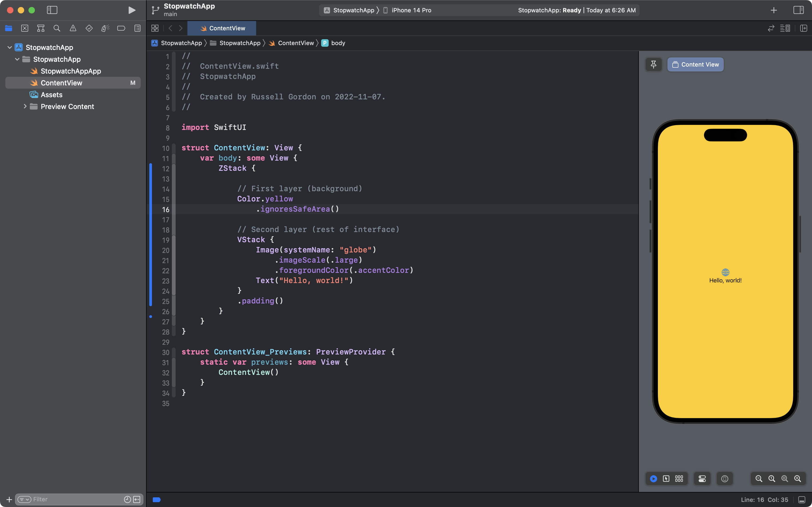
Task: Select the ContentView tab in editor
Action: 227,28
